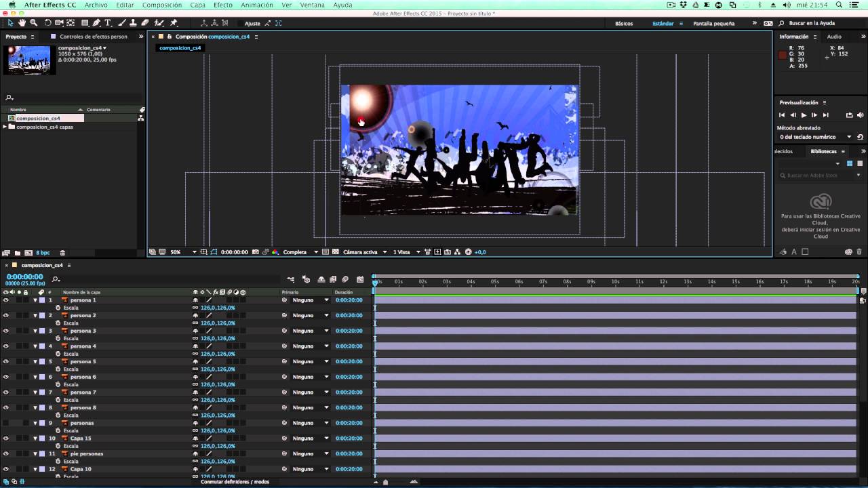Screen dimensions: 868x488
Task: Open persona 1 Primaria parent dropdown
Action: click(311, 300)
